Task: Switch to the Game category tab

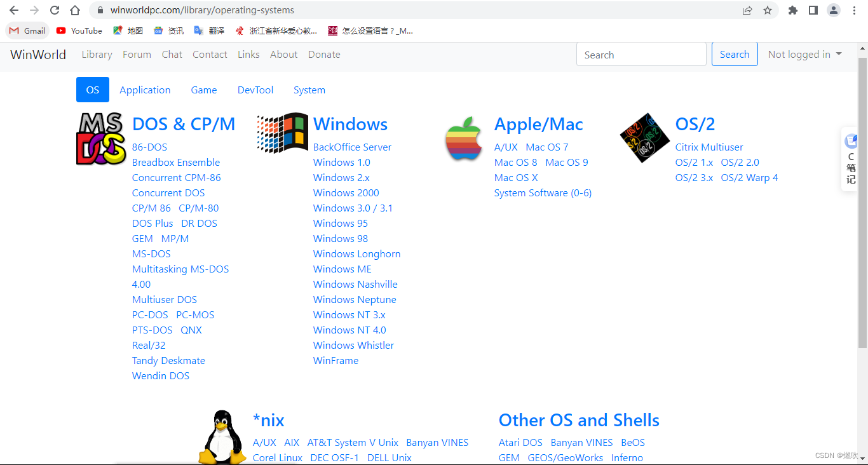Action: pyautogui.click(x=204, y=90)
